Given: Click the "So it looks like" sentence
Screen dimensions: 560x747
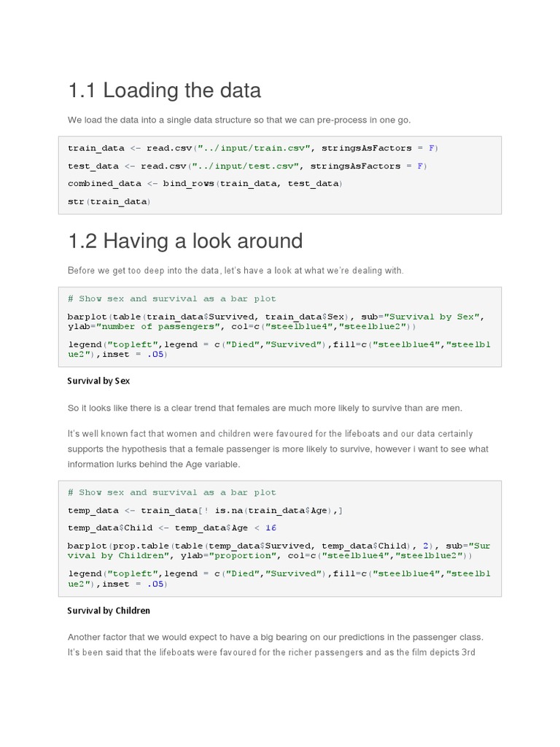Looking at the screenshot, I should pyautogui.click(x=265, y=408).
